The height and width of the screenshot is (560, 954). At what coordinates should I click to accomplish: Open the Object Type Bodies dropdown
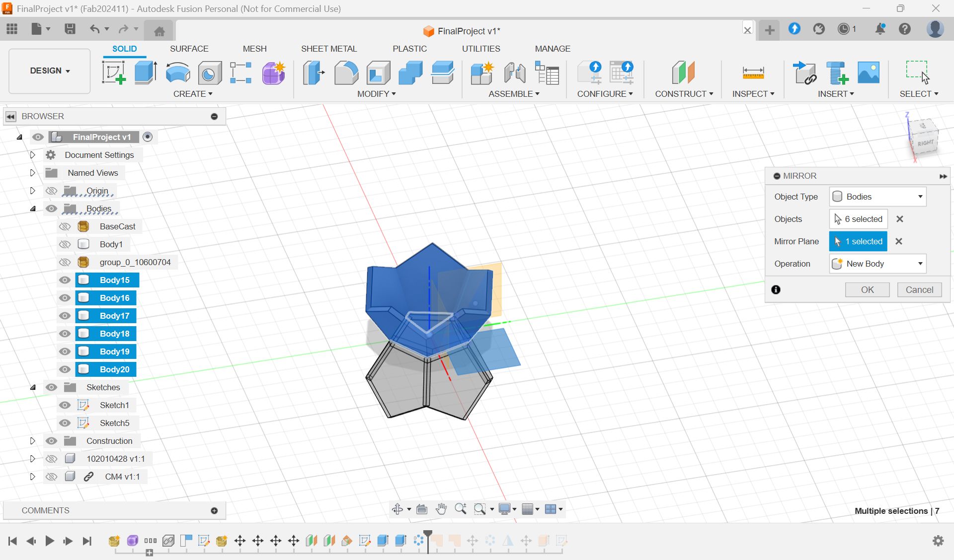pyautogui.click(x=877, y=197)
